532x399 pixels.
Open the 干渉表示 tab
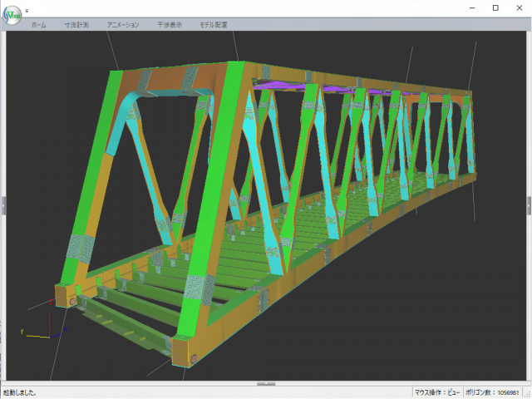[170, 26]
